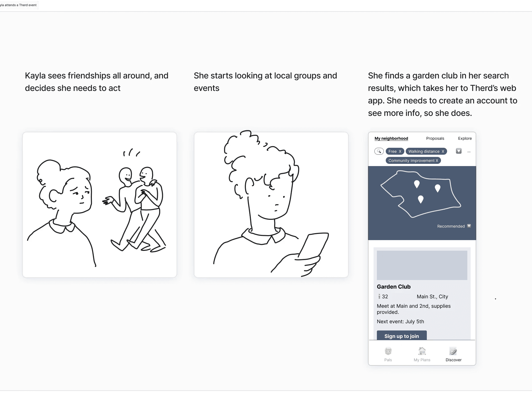Click the Sign up to join button
The width and height of the screenshot is (532, 402).
click(402, 335)
